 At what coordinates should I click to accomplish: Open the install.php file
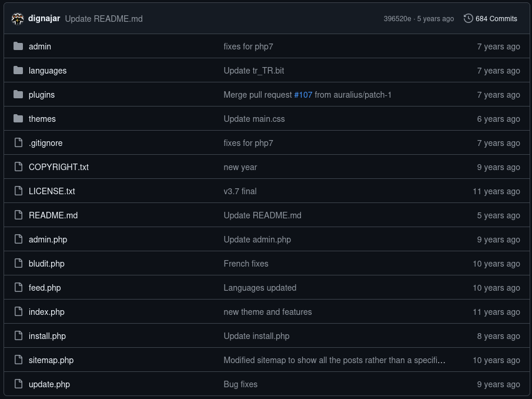(x=47, y=336)
